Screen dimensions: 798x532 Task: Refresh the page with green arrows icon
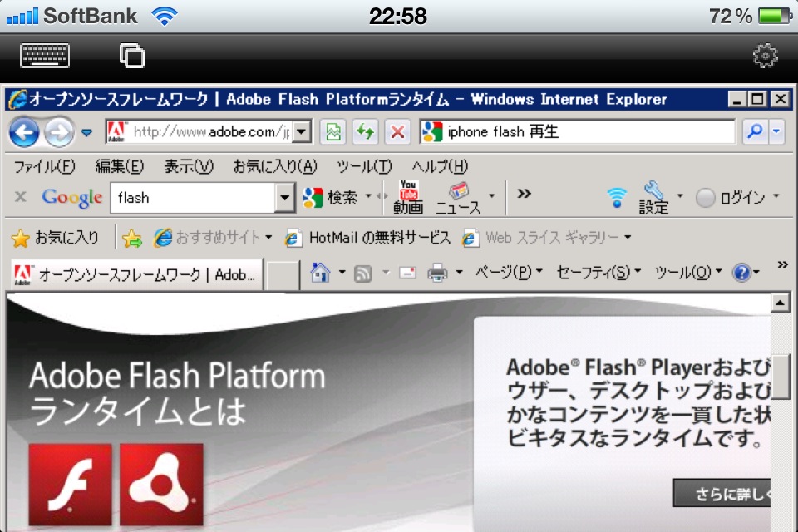point(366,132)
